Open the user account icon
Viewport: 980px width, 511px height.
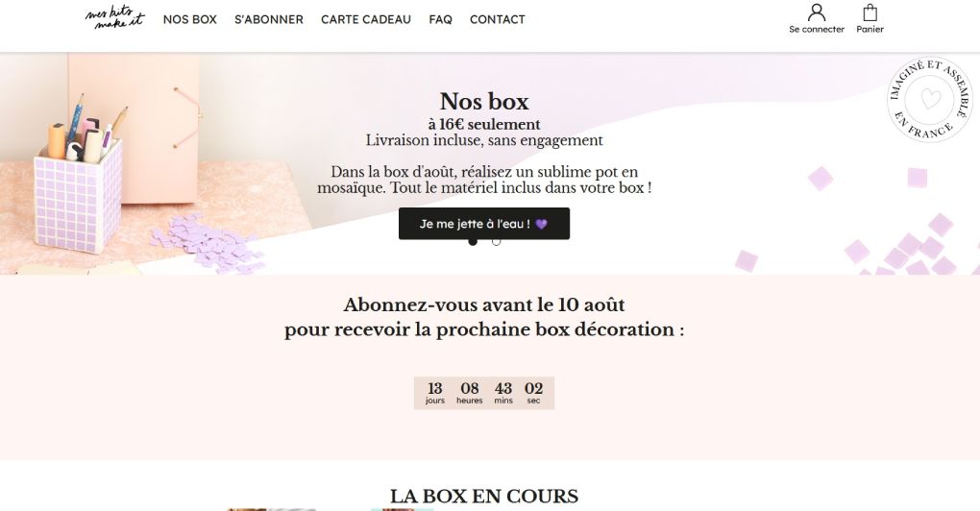817,12
